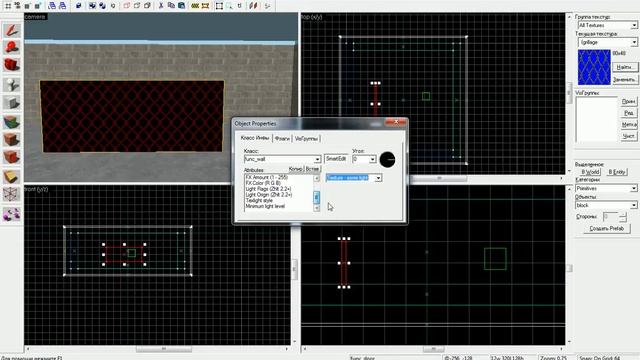This screenshot has height=360, width=640.
Task: Click the attributes list scroll down arrow
Action: tap(316, 208)
